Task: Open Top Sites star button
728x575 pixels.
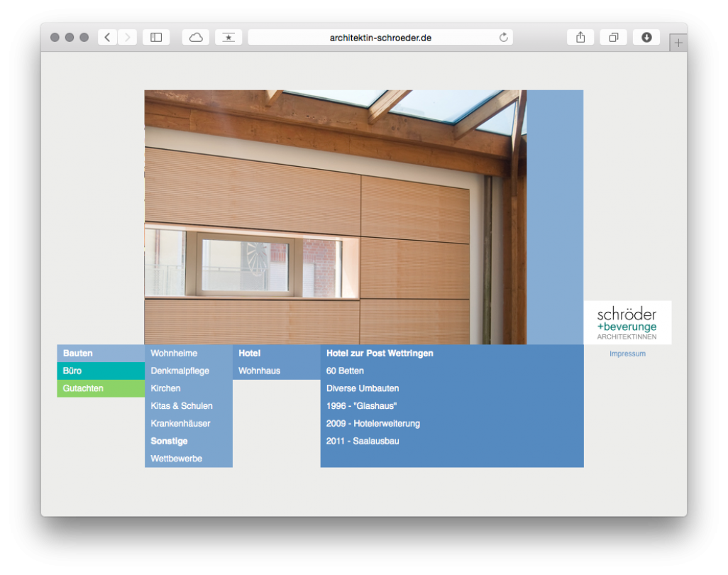Action: [228, 37]
